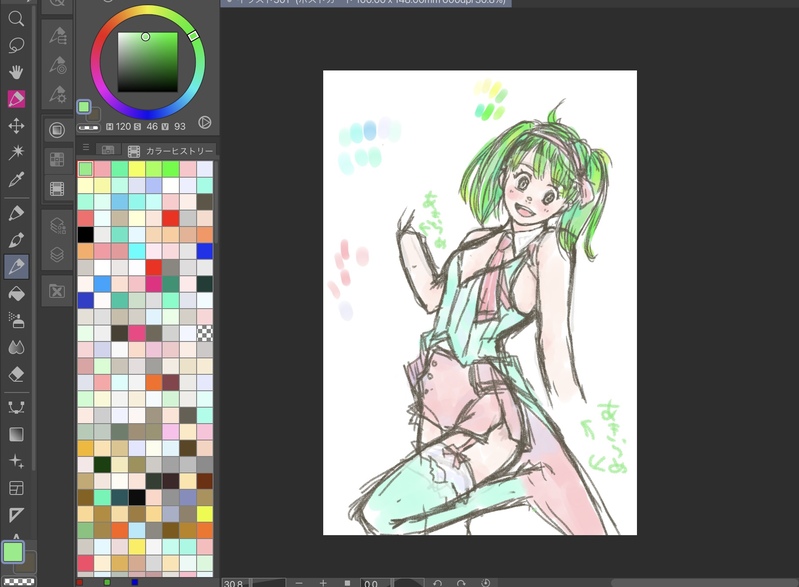This screenshot has height=587, width=799.
Task: Switch to the tab left of カラーヒストリー
Action: 108,150
